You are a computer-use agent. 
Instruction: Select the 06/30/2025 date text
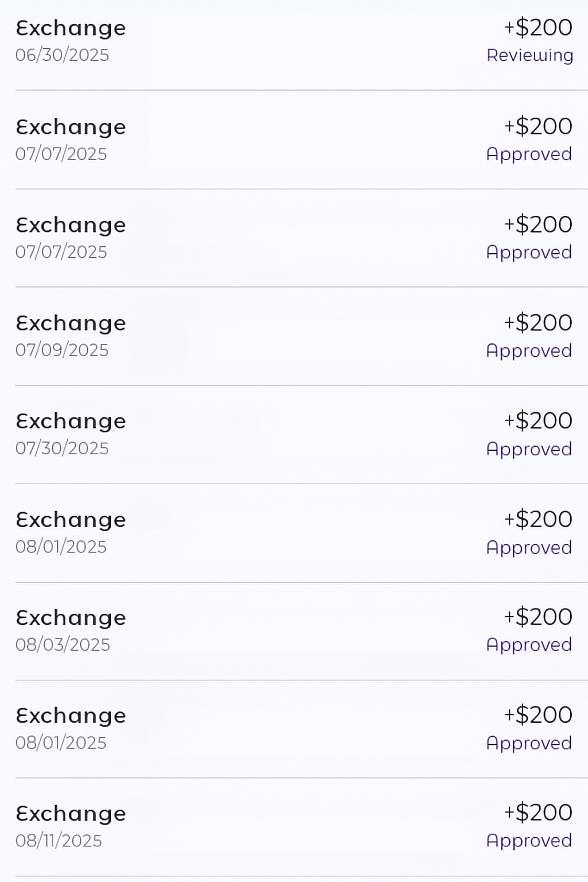pyautogui.click(x=62, y=55)
